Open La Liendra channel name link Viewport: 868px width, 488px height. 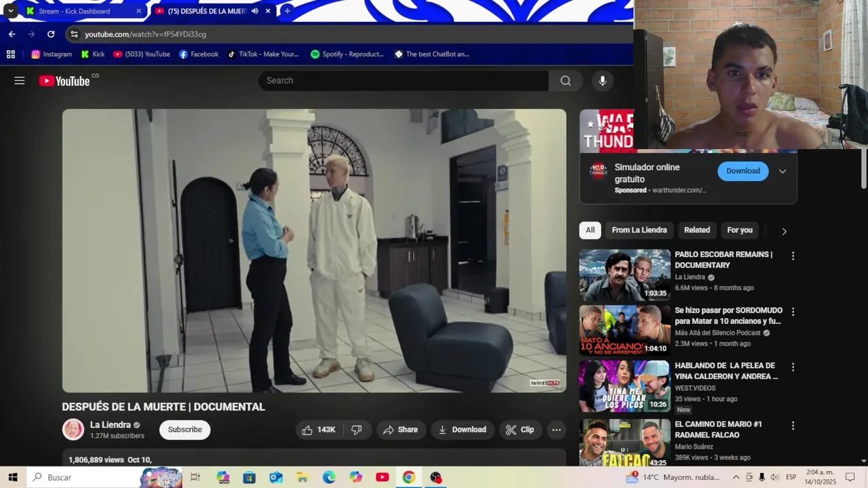(111, 425)
